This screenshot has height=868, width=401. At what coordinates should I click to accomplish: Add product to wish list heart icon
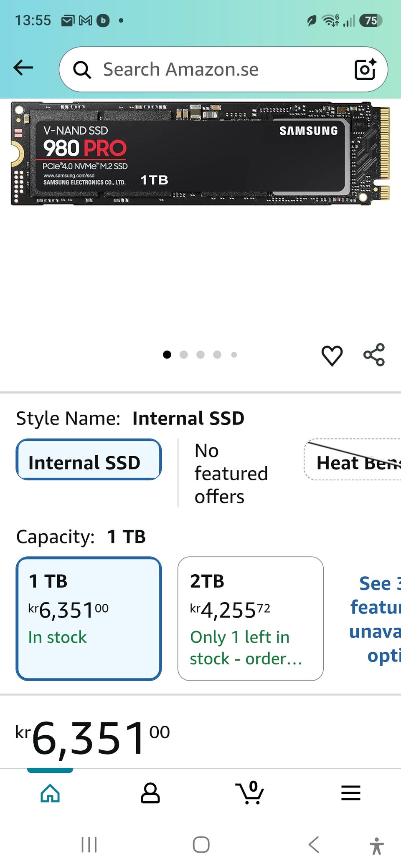(x=332, y=356)
